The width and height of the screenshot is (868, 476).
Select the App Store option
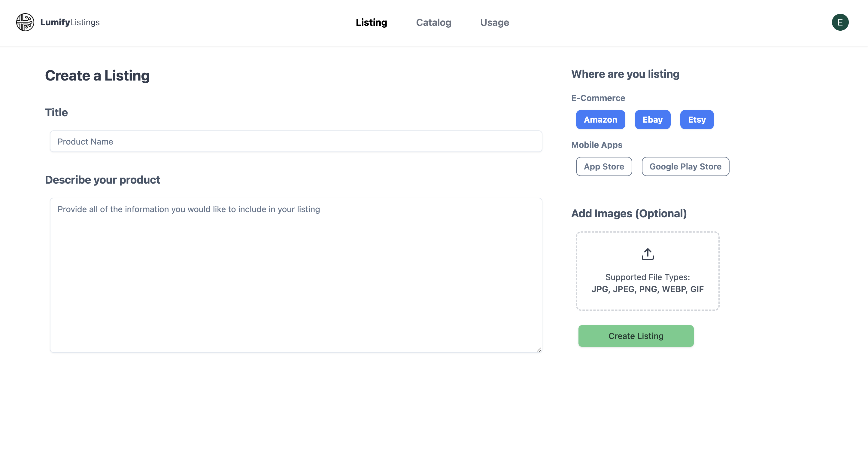click(603, 166)
